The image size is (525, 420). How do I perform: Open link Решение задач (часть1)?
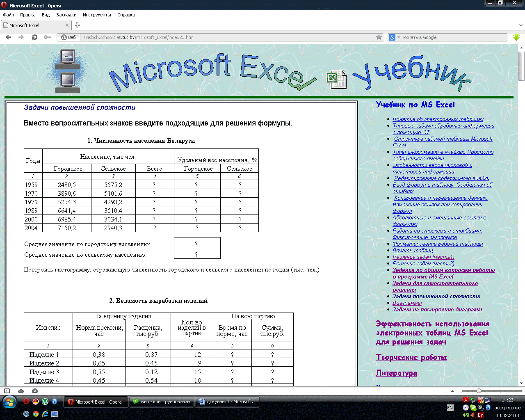[423, 257]
